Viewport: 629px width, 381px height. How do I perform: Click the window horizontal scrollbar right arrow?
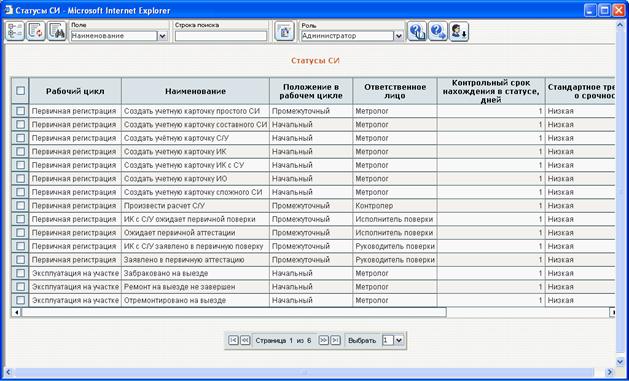pos(610,372)
